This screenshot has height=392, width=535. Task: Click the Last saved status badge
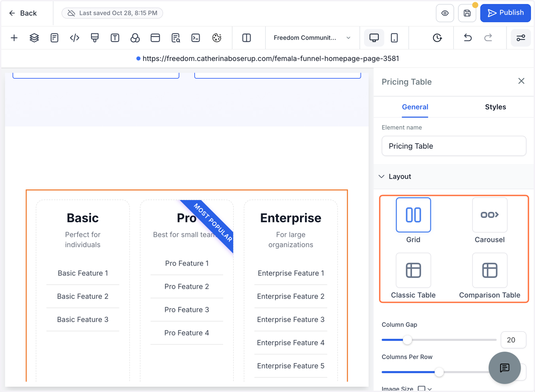[112, 13]
